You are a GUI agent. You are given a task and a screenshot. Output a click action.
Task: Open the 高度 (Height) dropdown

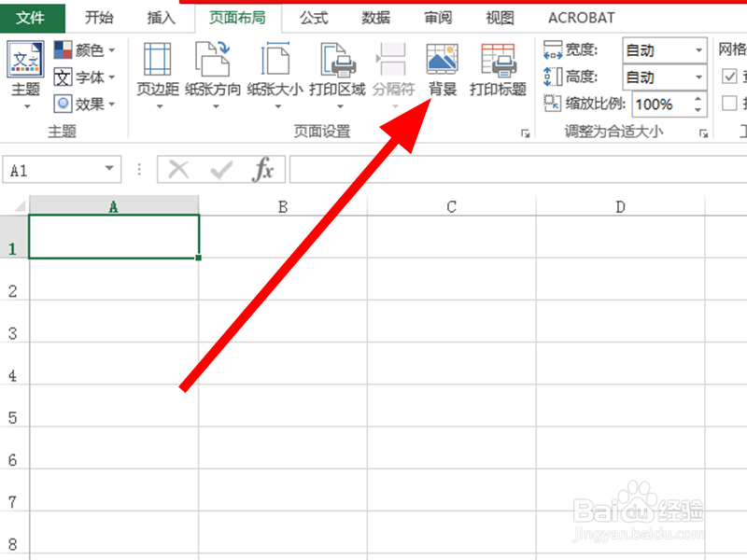(x=698, y=77)
